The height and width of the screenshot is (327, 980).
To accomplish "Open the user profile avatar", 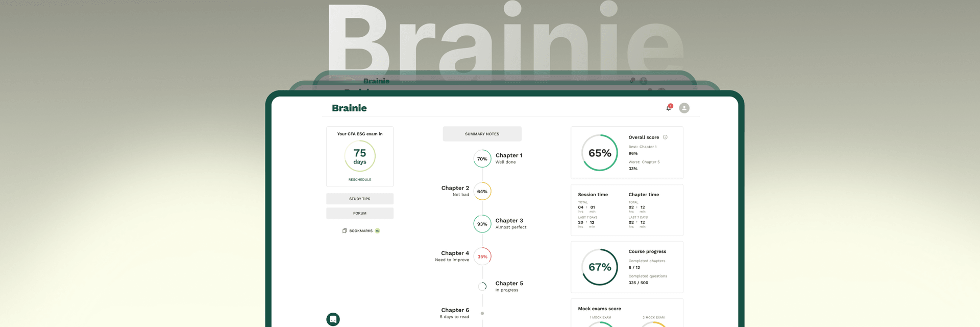I will click(x=684, y=108).
